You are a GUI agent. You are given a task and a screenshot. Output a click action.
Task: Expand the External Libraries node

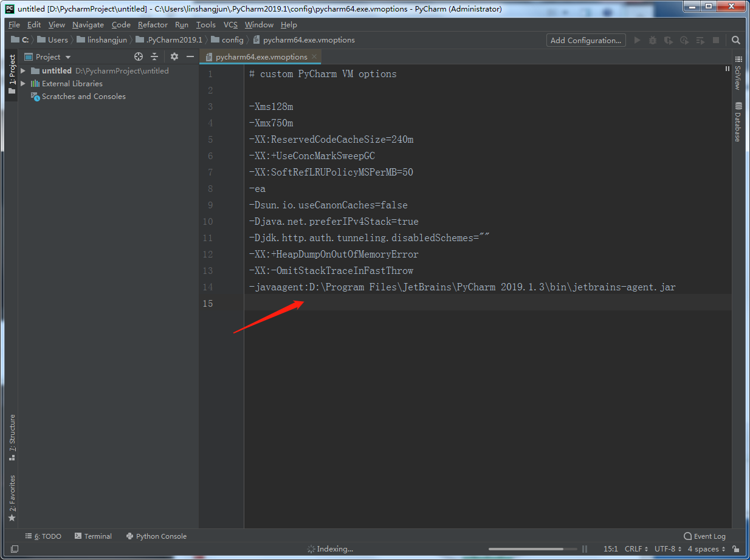[23, 84]
